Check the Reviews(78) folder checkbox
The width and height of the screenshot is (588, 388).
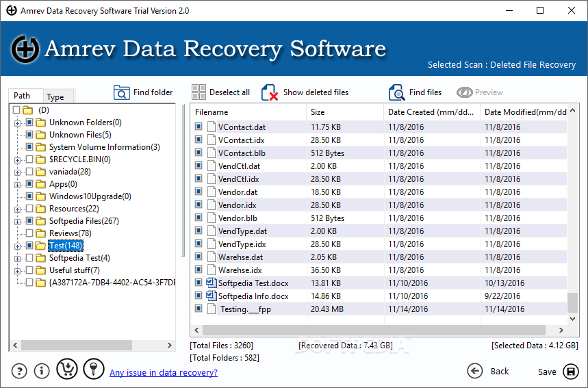[x=29, y=233]
